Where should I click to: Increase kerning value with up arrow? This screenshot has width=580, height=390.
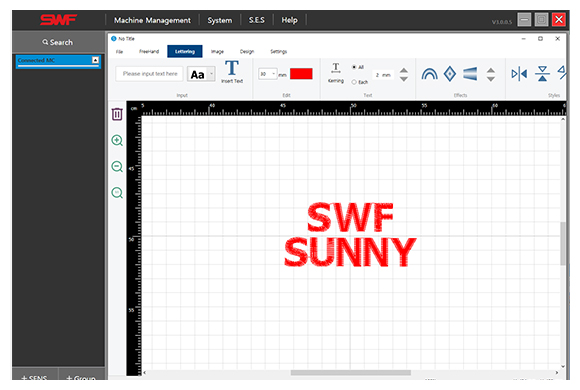click(404, 70)
